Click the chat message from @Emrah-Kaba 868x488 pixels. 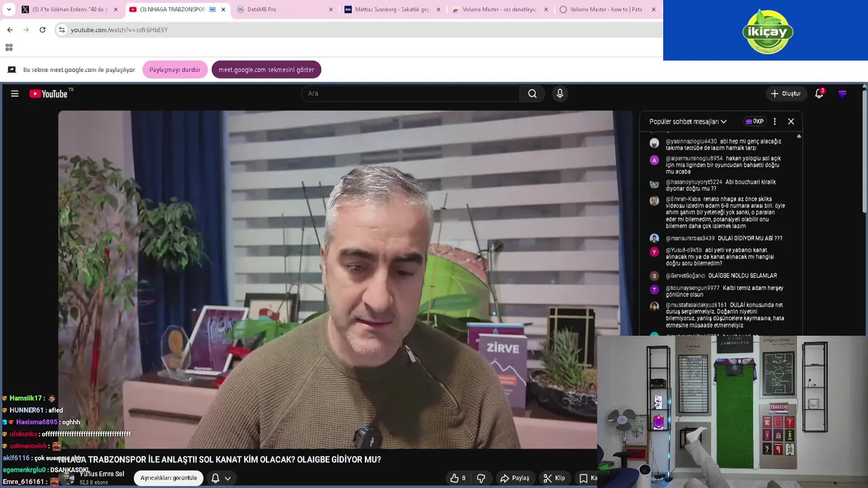(x=724, y=212)
